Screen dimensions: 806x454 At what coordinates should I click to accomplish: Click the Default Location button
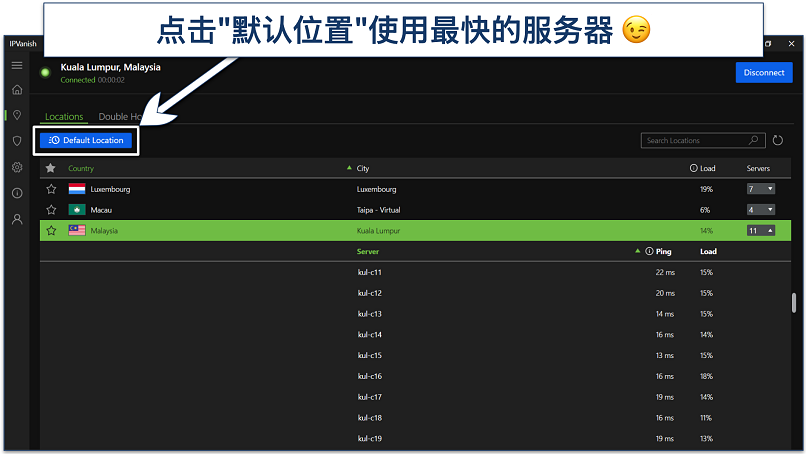[x=86, y=140]
